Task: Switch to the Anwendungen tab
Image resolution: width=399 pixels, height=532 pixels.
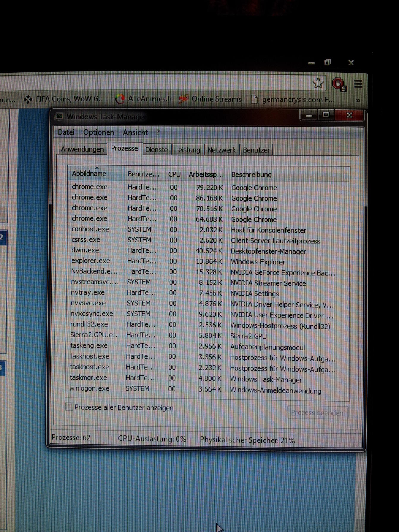Action: tap(82, 149)
